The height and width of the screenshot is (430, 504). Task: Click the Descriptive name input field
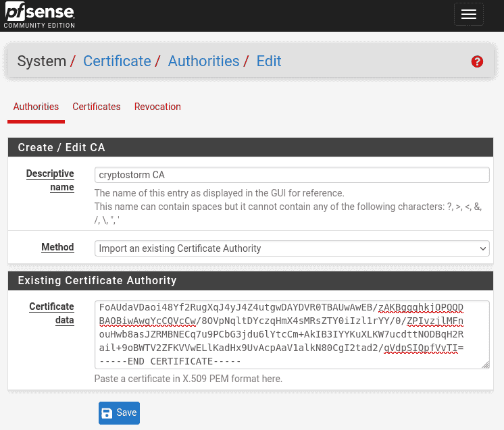(x=292, y=175)
